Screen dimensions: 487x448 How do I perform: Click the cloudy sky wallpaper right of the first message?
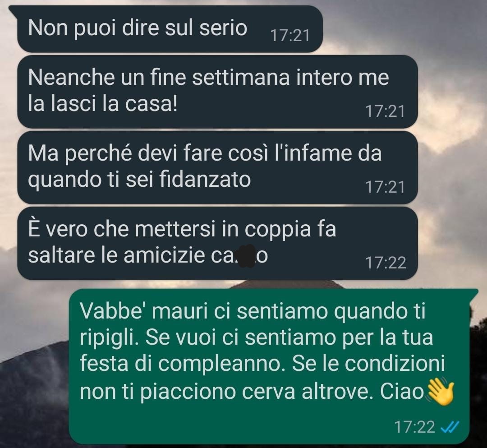coord(404,28)
